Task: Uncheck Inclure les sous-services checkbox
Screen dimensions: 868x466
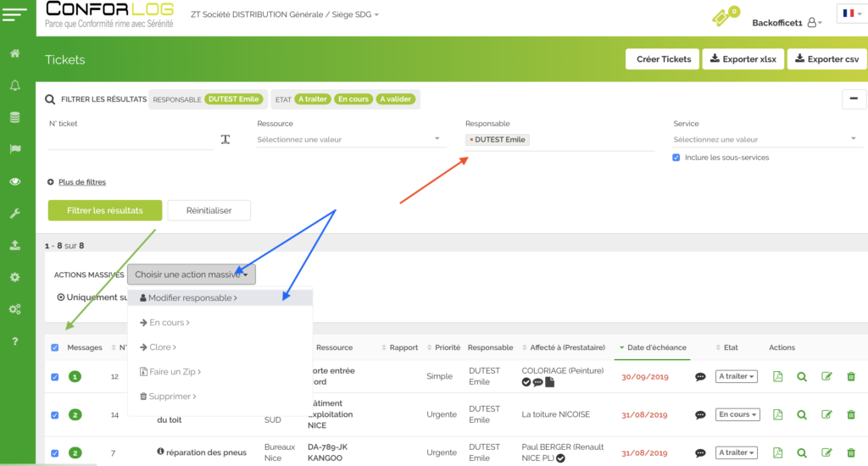Action: (x=676, y=158)
